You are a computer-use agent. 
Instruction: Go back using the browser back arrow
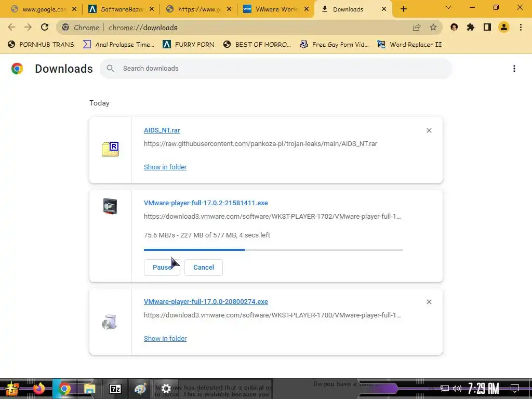pyautogui.click(x=11, y=27)
